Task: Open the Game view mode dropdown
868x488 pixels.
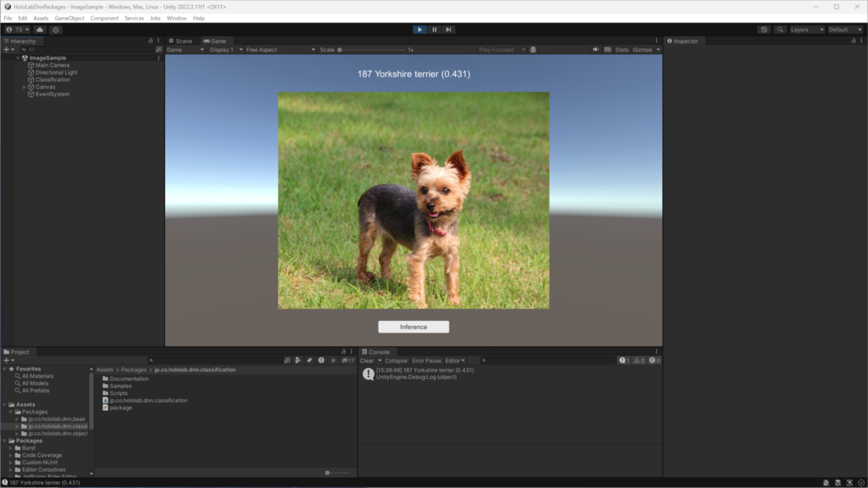Action: 185,50
